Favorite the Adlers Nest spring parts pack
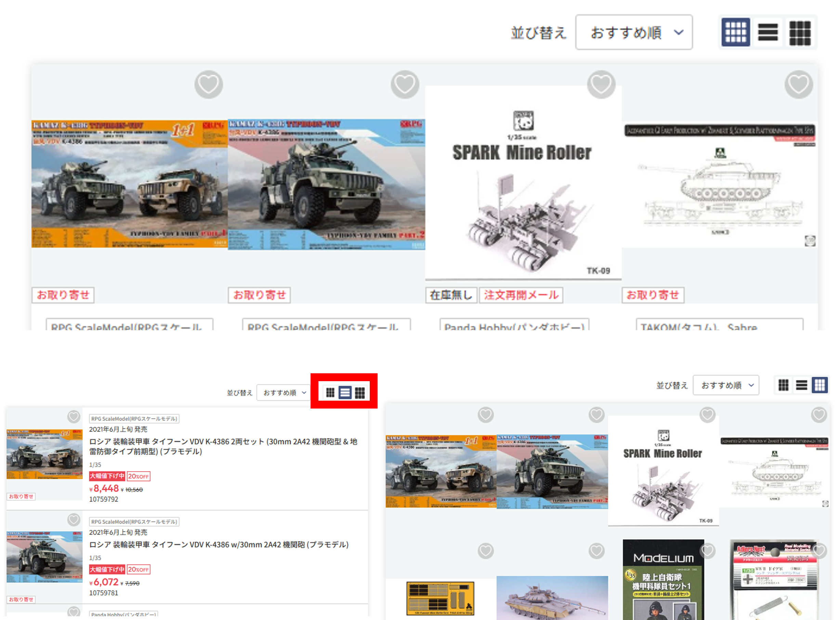 pyautogui.click(x=819, y=551)
